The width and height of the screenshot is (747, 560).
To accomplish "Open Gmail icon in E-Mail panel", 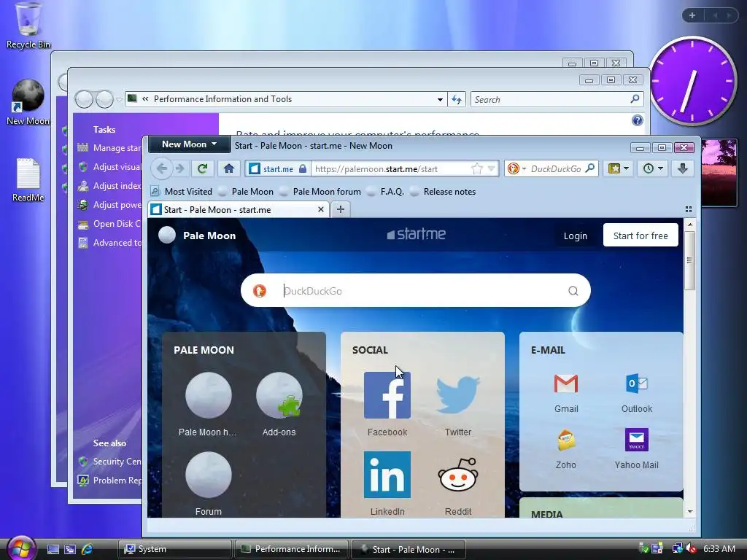I will click(566, 384).
